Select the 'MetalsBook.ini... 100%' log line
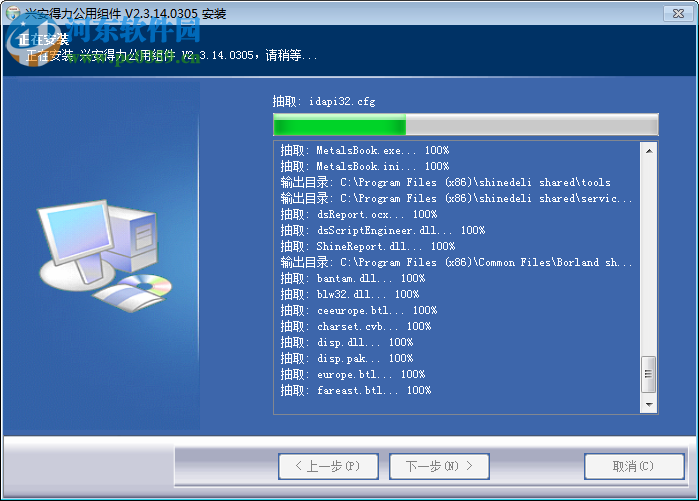Screen dimensions: 699x501 [x=365, y=166]
